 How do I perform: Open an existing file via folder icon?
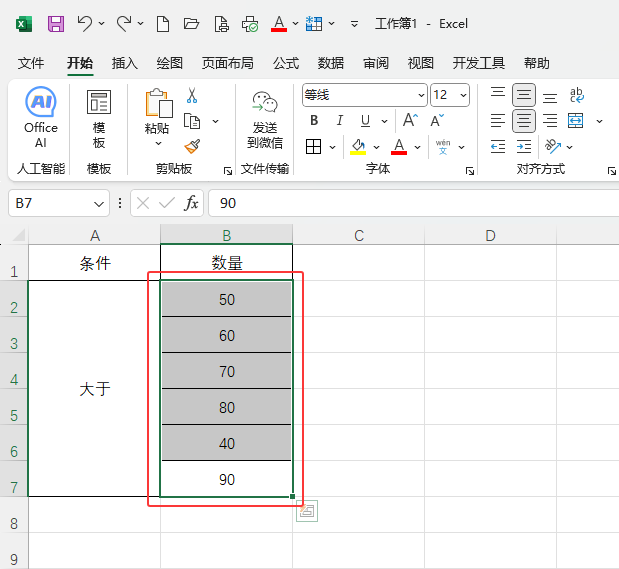pyautogui.click(x=191, y=24)
